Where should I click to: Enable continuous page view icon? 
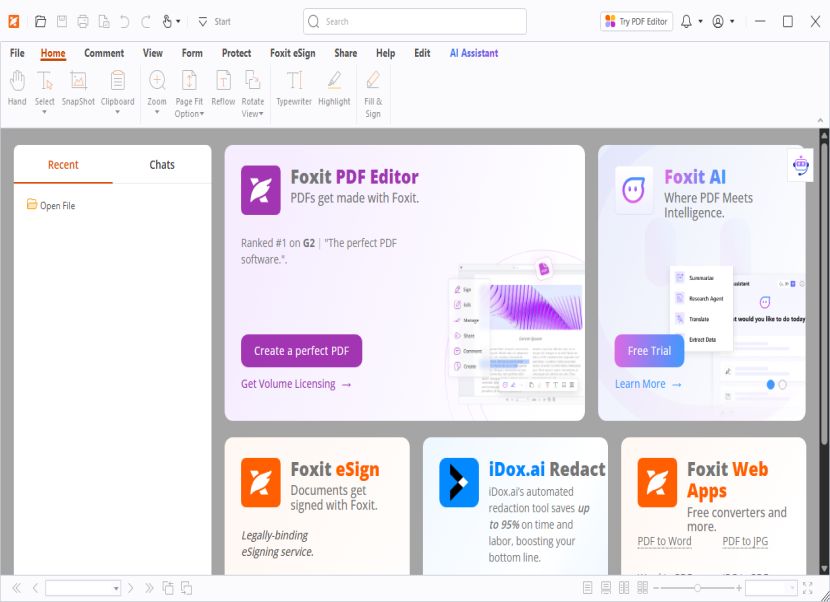click(606, 588)
